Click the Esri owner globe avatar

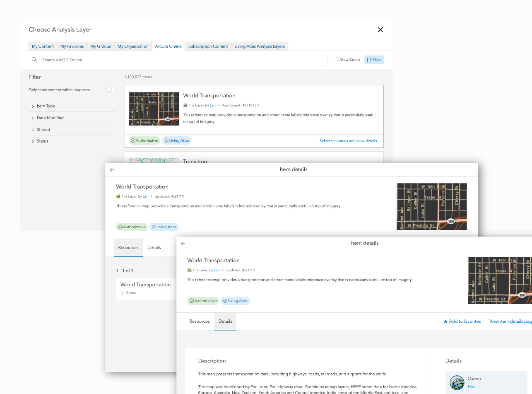(x=457, y=383)
